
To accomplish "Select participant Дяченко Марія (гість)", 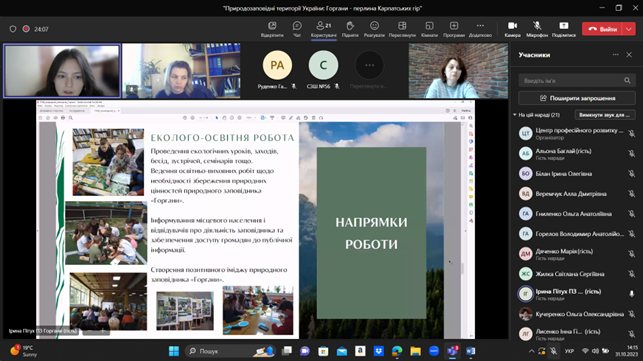I will (577, 254).
